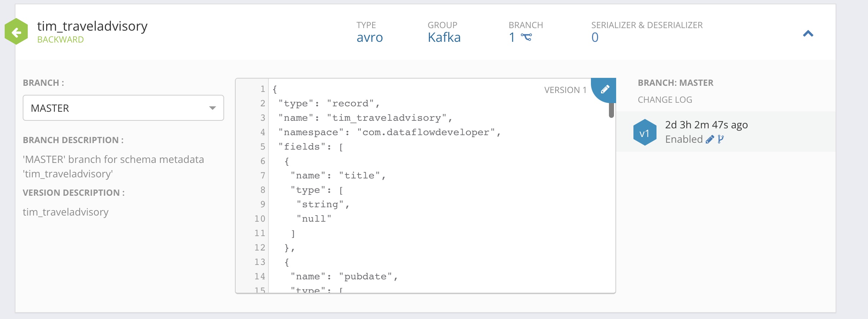
Task: Click the serializer & deserializer count 0
Action: click(595, 37)
